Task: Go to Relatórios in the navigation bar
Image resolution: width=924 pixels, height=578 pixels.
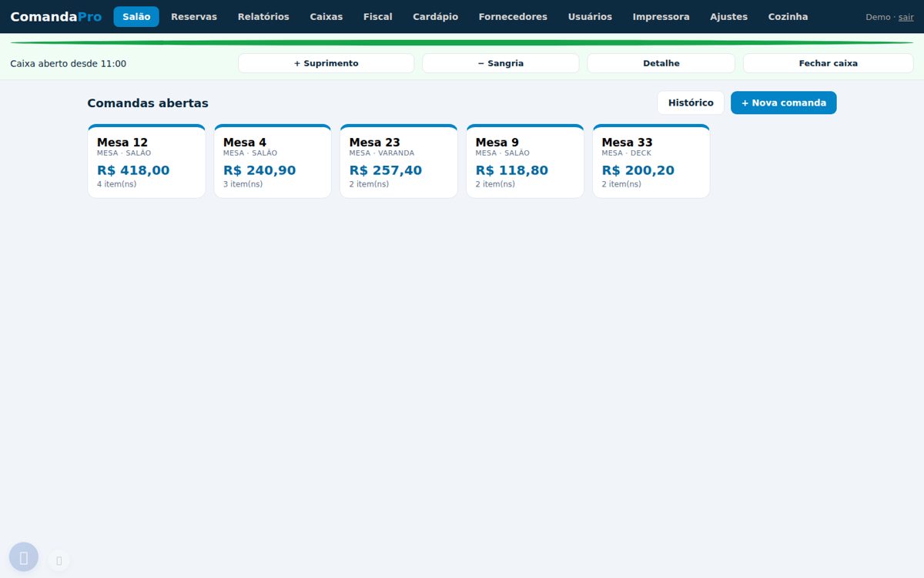Action: coord(263,17)
